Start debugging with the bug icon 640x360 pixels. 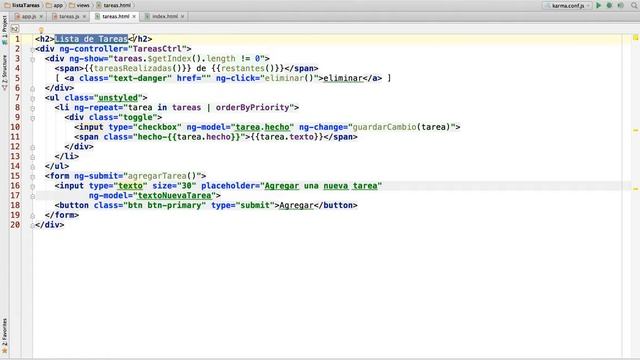[609, 5]
